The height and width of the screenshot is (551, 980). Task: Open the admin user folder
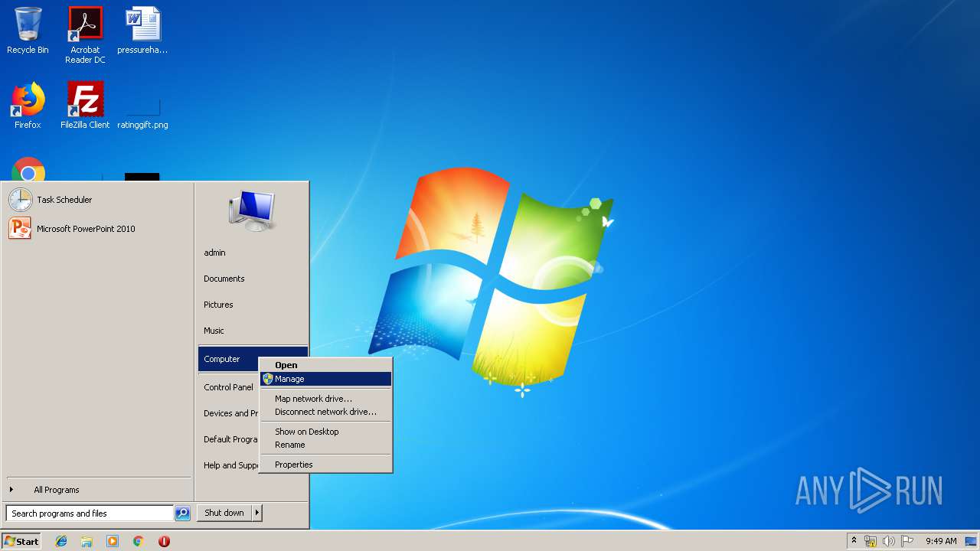tap(253, 253)
